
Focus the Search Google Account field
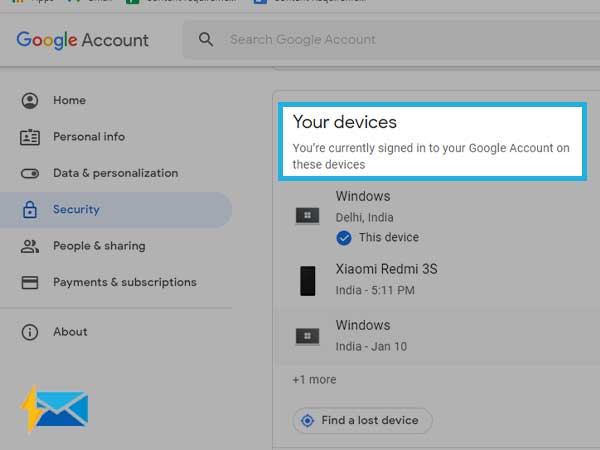coord(391,39)
